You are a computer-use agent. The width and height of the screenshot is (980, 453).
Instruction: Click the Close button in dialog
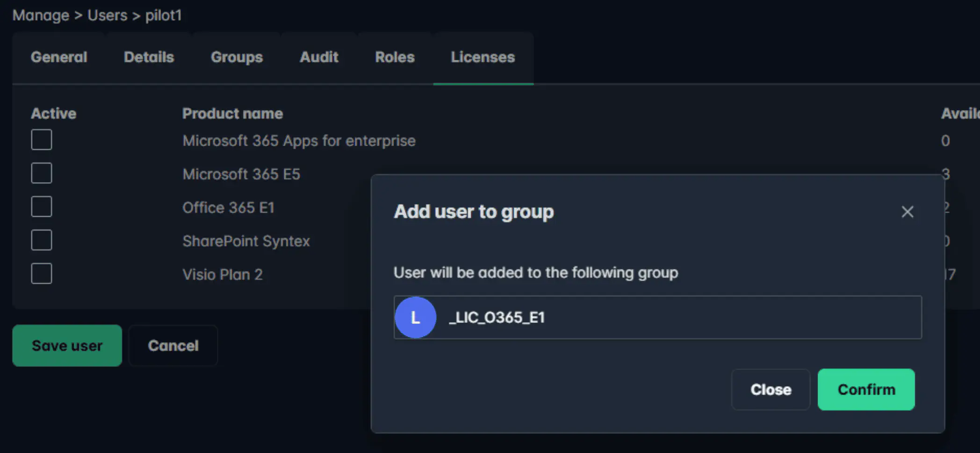tap(771, 389)
